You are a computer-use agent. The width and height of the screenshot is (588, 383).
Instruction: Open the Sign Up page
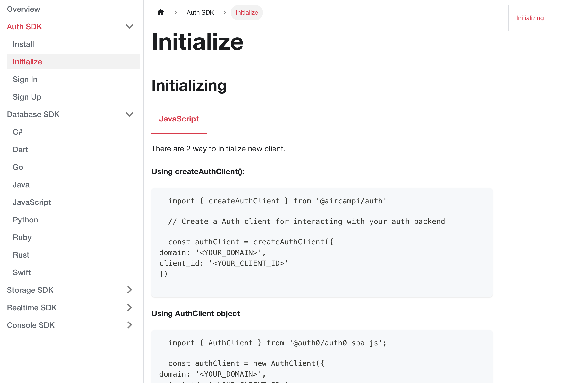click(x=27, y=97)
